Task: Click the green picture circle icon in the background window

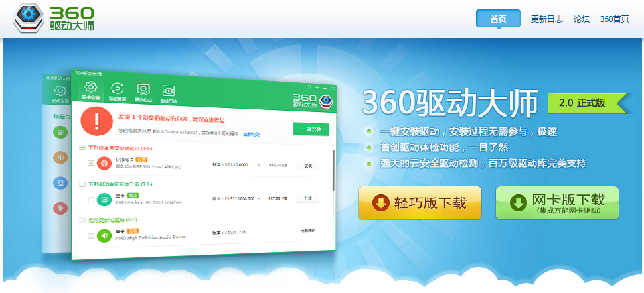Action: tap(60, 132)
